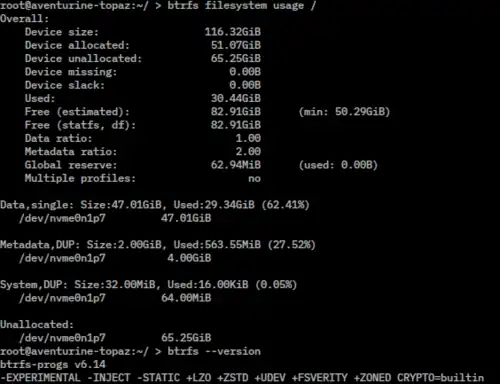Image resolution: width=500 pixels, height=384 pixels.
Task: Select the Free (estimated) value 82.91GiB
Action: pyautogui.click(x=236, y=112)
